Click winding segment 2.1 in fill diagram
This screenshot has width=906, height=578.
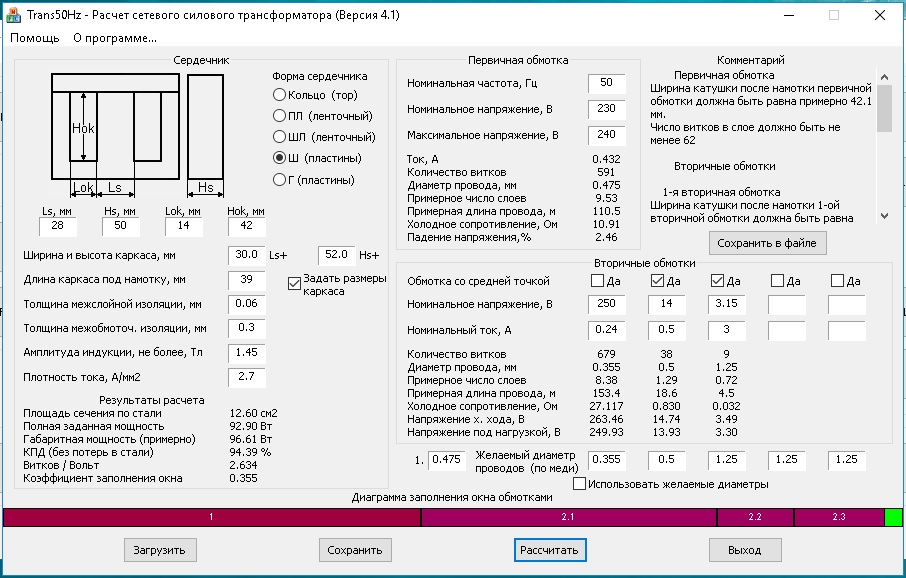pos(569,517)
